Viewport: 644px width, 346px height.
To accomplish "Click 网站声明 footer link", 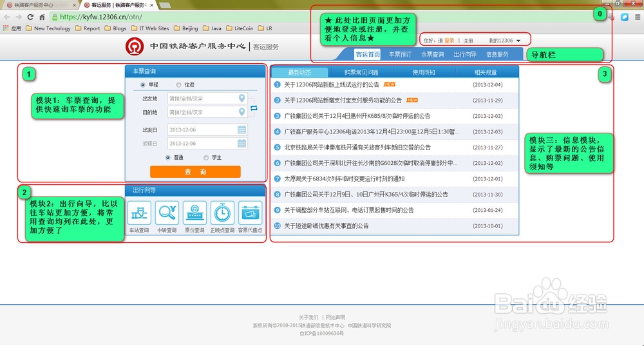I will (335, 317).
